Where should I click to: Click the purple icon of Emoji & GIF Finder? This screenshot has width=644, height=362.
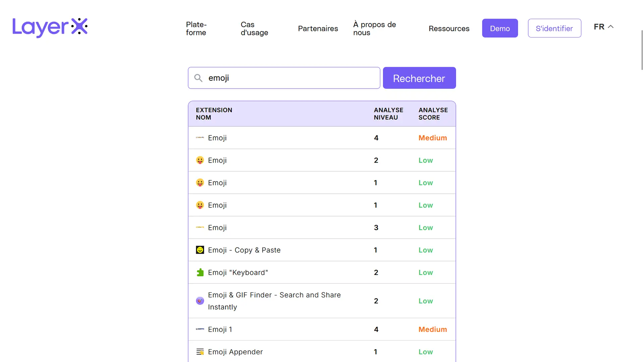click(x=200, y=301)
